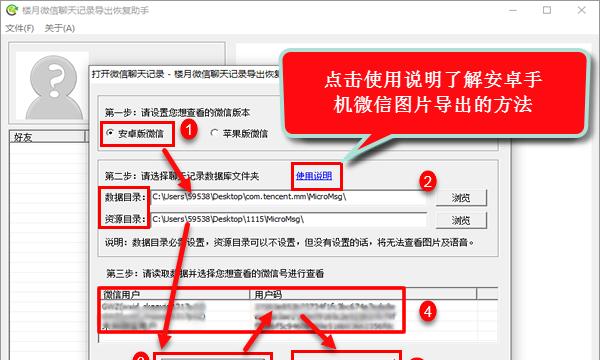
Task: Click 浏览 button for 资源目录
Action: click(x=461, y=220)
